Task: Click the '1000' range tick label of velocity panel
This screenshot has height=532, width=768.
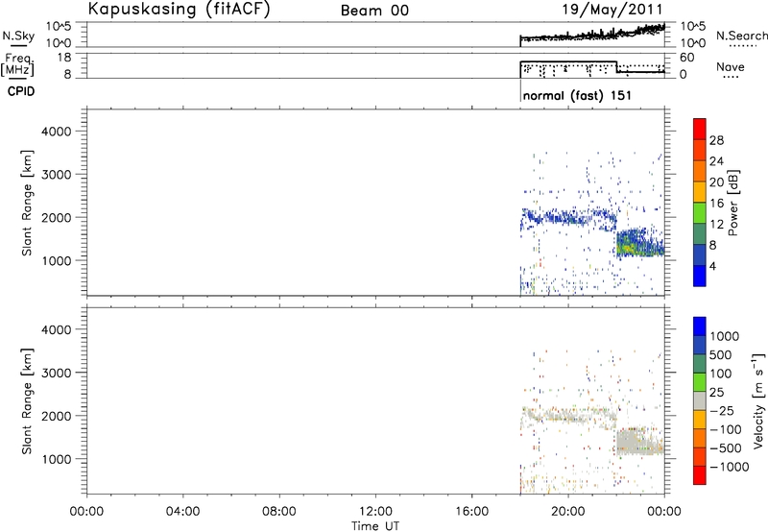Action: (57, 459)
